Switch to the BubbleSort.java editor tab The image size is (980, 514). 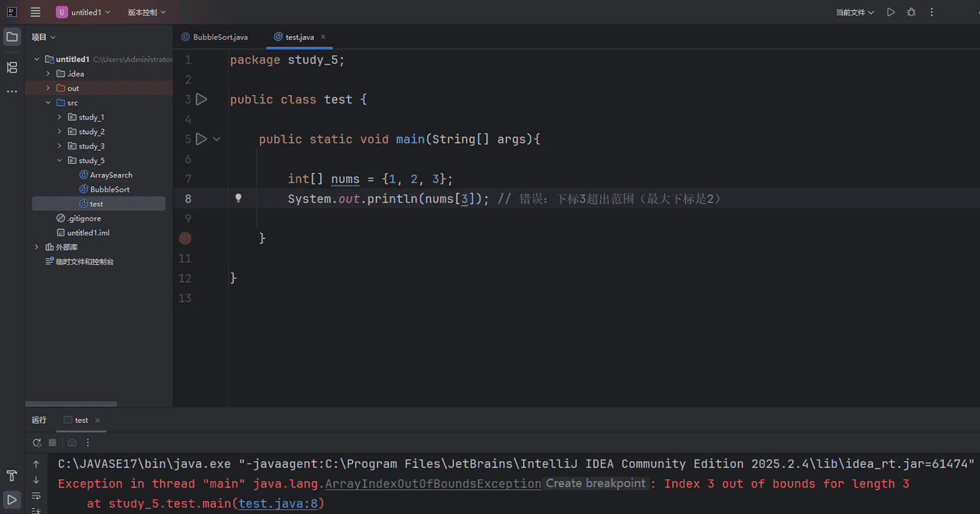click(x=219, y=36)
